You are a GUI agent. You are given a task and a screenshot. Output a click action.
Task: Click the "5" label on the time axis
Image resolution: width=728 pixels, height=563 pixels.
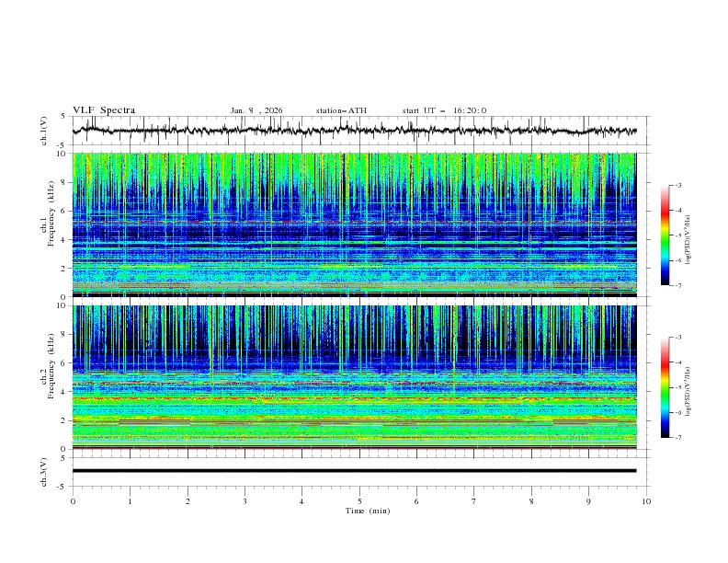click(x=359, y=501)
